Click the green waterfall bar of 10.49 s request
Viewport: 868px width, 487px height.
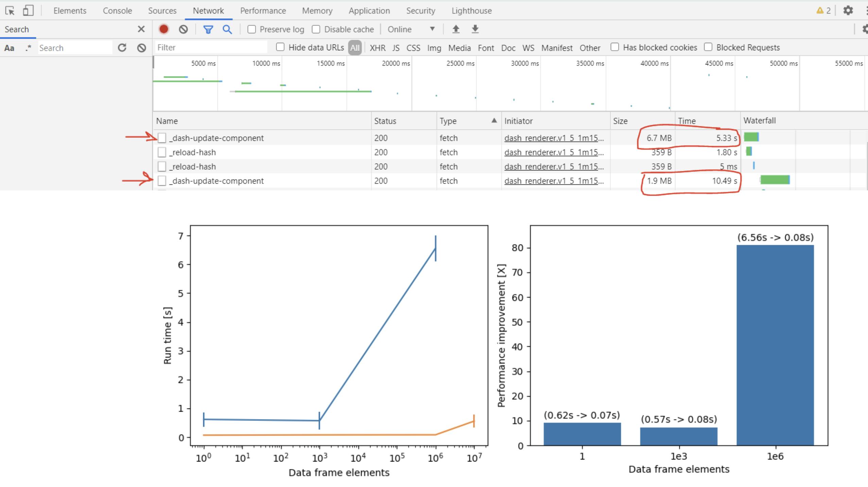coord(775,180)
